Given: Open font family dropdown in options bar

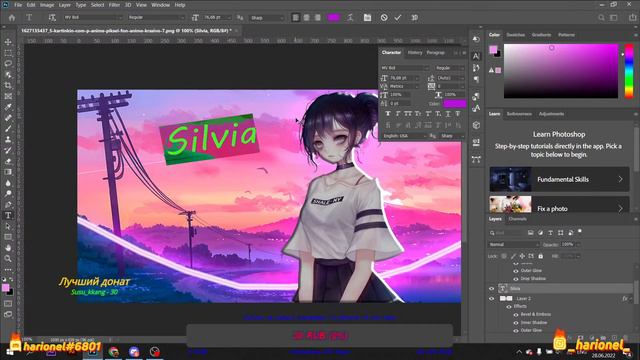Looking at the screenshot, I should click(x=93, y=18).
